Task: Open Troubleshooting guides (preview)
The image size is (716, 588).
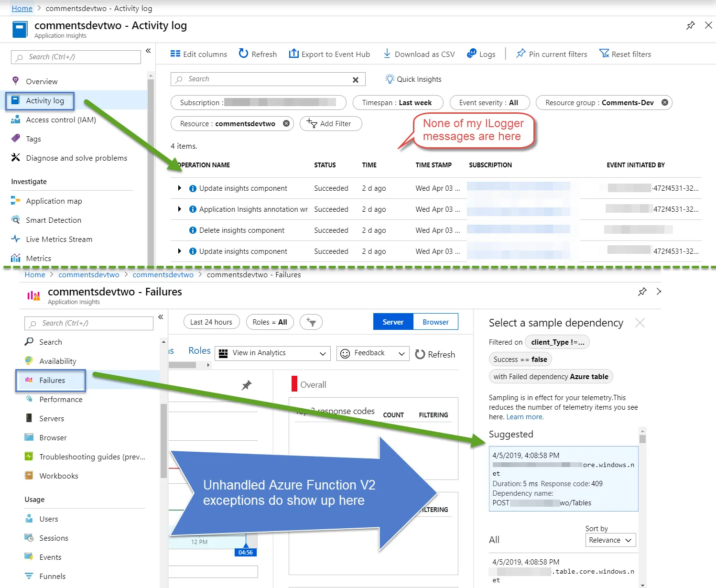Action: tap(92, 457)
